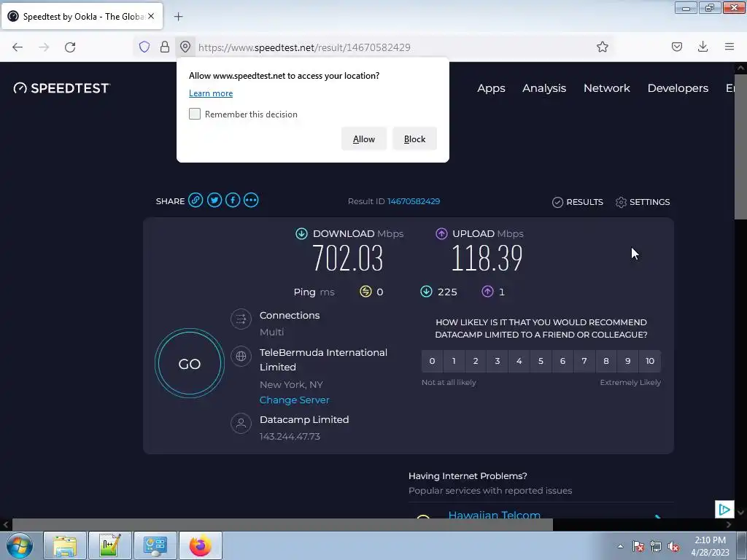Copy result link via share link icon
The image size is (747, 560).
pyautogui.click(x=196, y=200)
